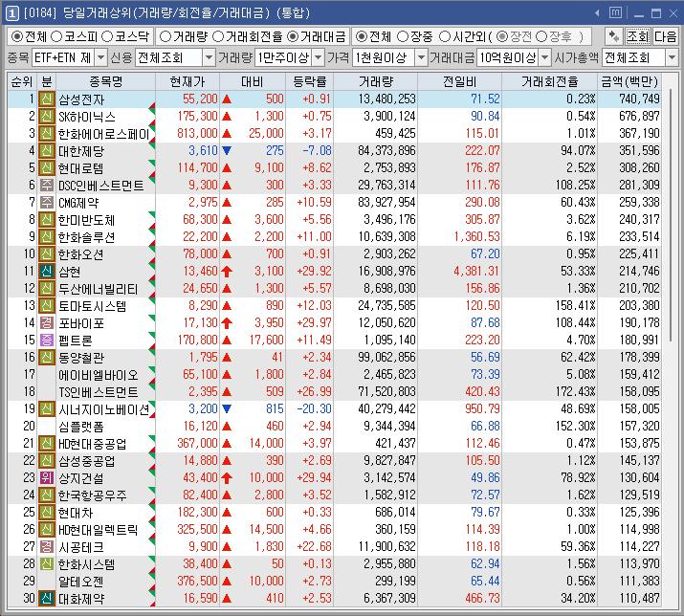The image size is (684, 616).
Task: Click the 증 badge icon for 펩트론
Action: click(x=46, y=341)
